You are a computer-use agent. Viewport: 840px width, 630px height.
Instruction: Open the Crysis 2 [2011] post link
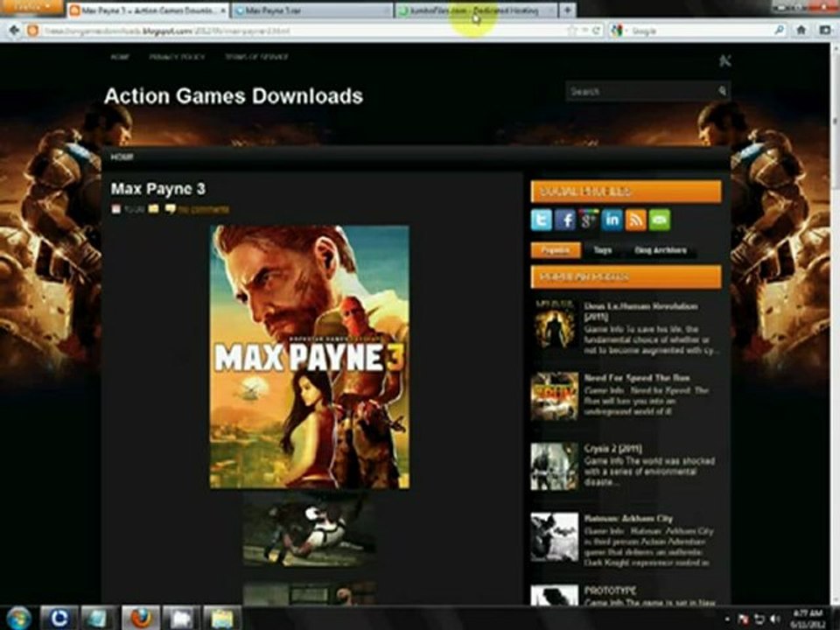click(612, 448)
